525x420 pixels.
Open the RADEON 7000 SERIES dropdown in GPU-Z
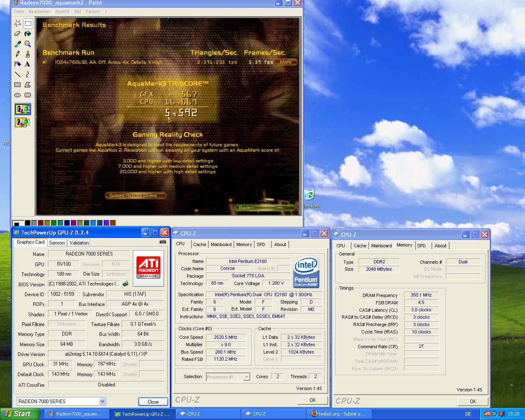(102, 401)
